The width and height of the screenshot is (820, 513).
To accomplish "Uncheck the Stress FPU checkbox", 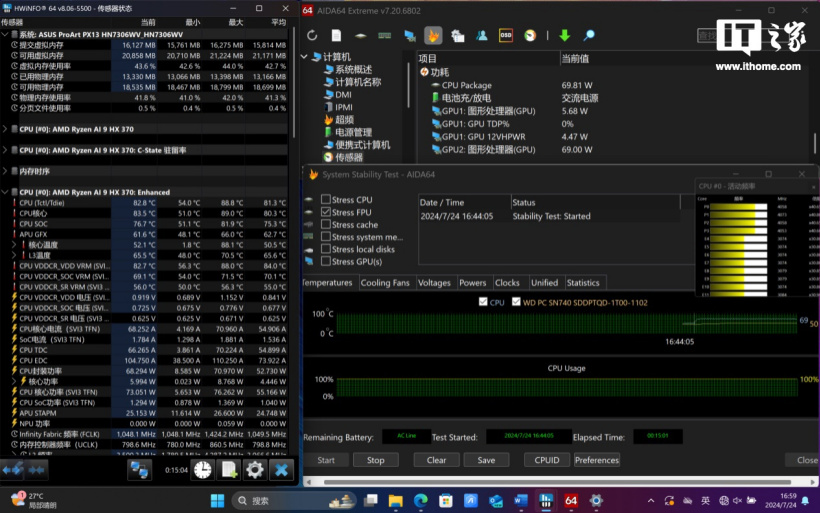I will [325, 212].
